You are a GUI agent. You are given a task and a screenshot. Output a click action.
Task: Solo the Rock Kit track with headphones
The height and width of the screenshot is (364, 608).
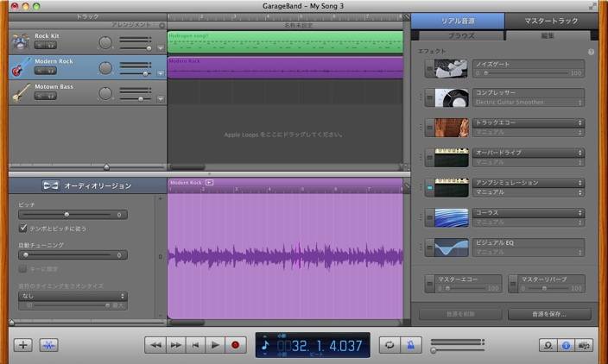point(51,46)
